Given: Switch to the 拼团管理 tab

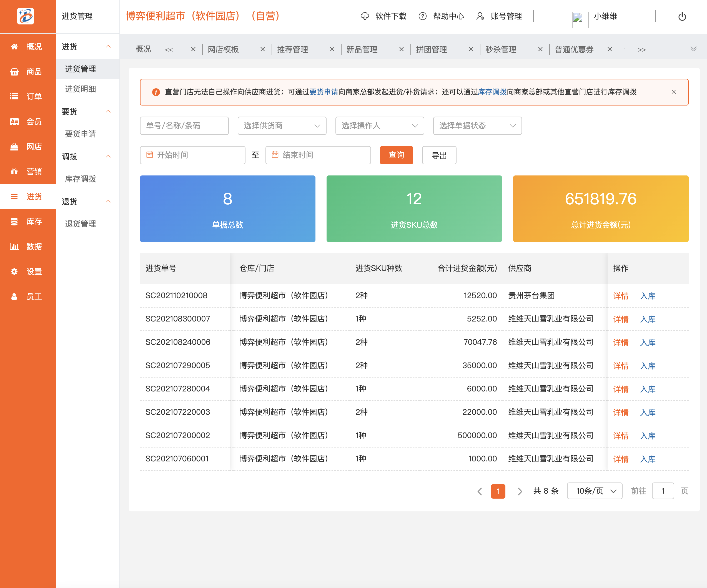Looking at the screenshot, I should [x=431, y=49].
